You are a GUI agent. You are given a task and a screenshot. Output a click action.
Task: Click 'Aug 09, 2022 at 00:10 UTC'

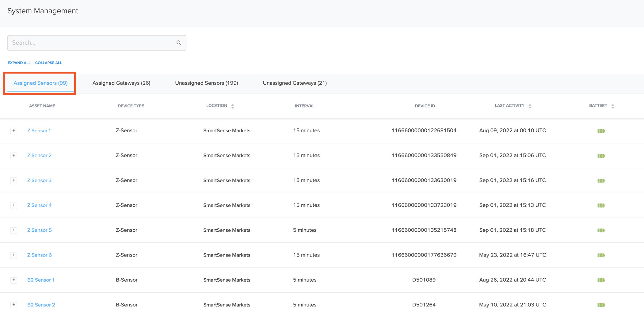pyautogui.click(x=513, y=131)
